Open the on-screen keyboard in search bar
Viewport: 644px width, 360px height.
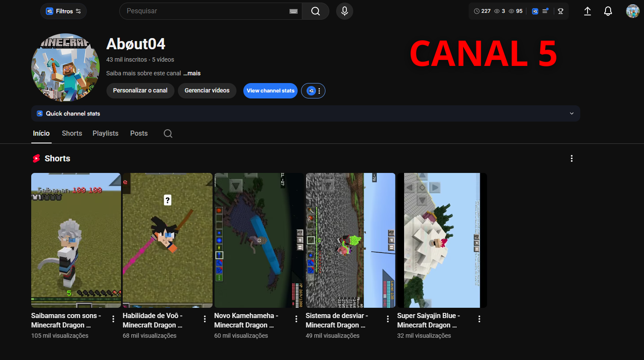pos(293,12)
